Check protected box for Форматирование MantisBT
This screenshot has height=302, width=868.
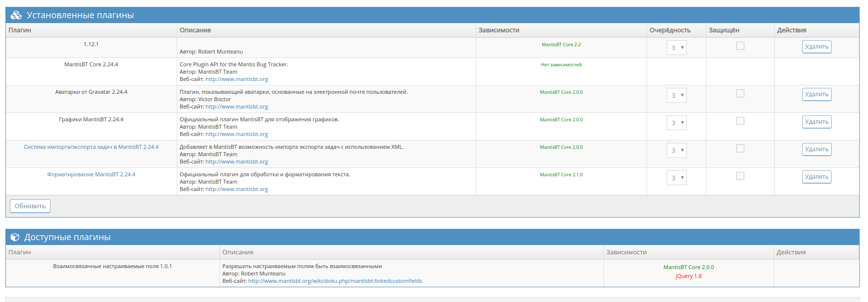click(740, 176)
